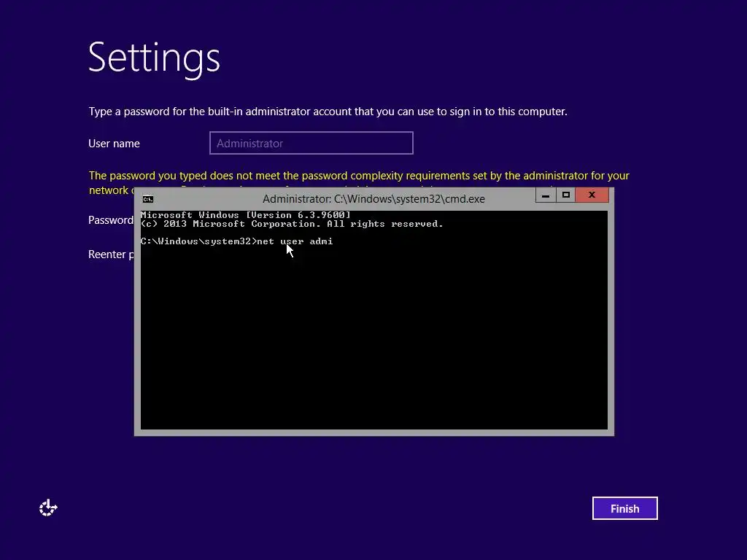The image size is (747, 560).
Task: Minimize the cmd.exe window
Action: pos(546,195)
